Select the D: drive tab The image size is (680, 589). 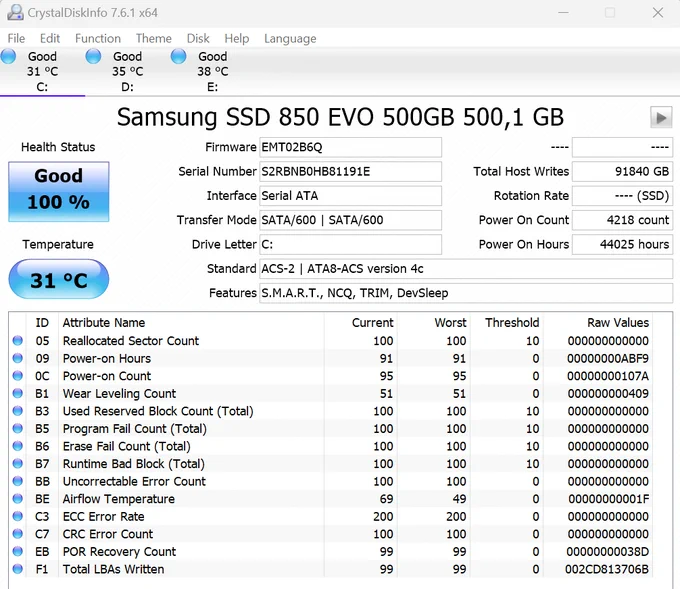pos(128,72)
